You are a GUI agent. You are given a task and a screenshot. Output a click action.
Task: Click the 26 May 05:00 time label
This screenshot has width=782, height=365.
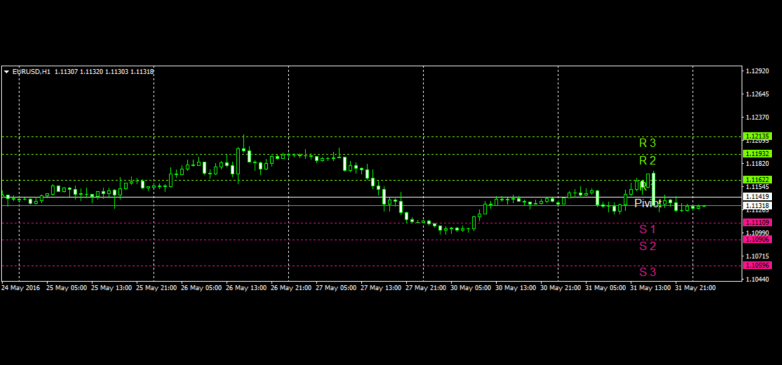(201, 288)
